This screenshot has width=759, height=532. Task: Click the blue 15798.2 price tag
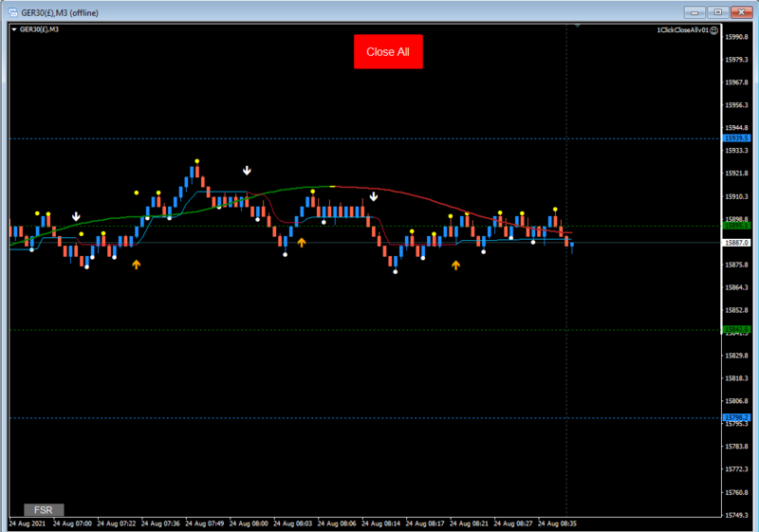pyautogui.click(x=737, y=417)
